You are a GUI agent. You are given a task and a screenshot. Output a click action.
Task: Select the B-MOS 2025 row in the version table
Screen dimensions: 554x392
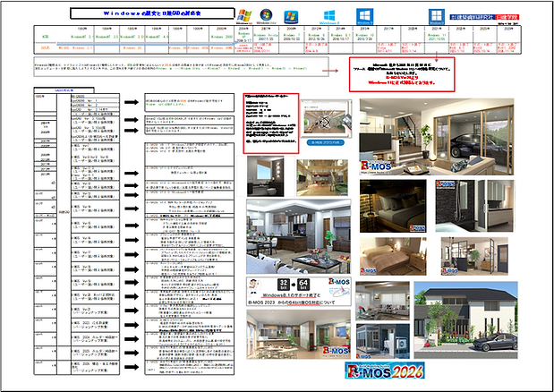[x=95, y=354]
